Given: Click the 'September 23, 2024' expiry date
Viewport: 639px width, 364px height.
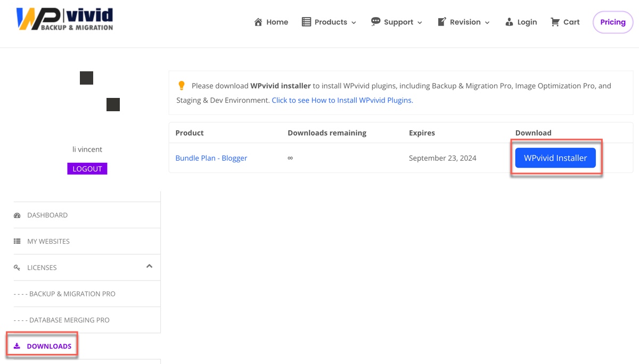Looking at the screenshot, I should [x=443, y=158].
